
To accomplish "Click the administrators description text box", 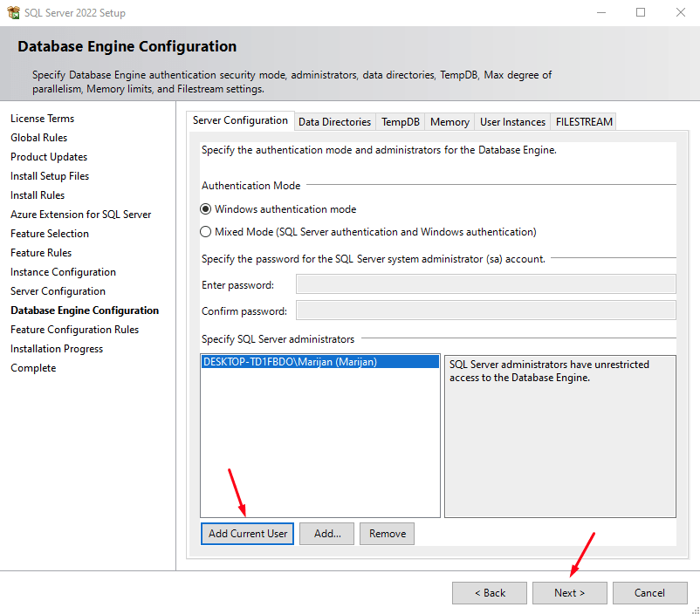I will [560, 436].
